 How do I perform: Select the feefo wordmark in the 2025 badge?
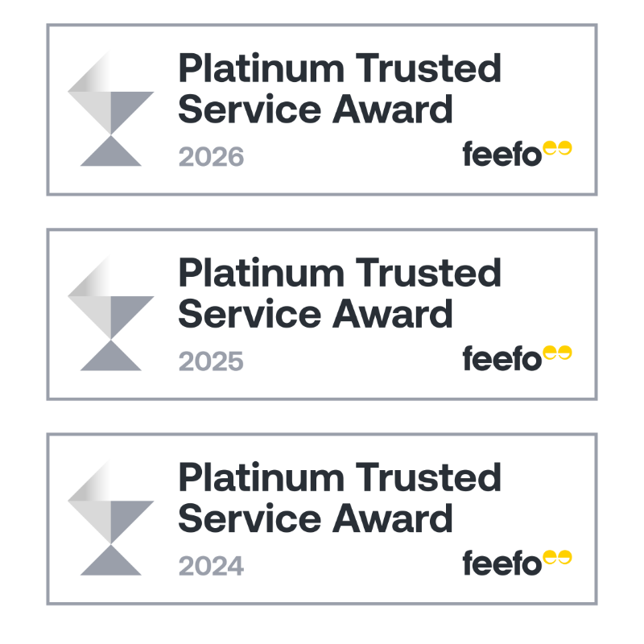tap(502, 359)
